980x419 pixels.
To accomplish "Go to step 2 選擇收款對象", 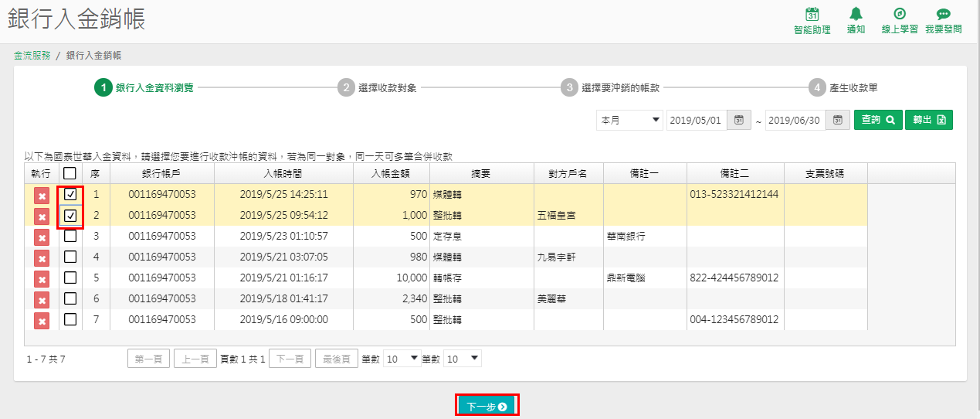I will point(378,87).
